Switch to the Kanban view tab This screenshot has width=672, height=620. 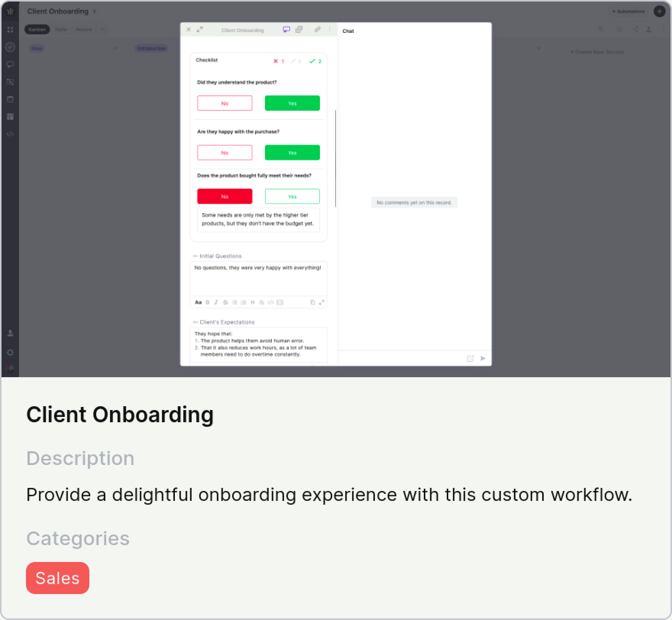[x=37, y=29]
